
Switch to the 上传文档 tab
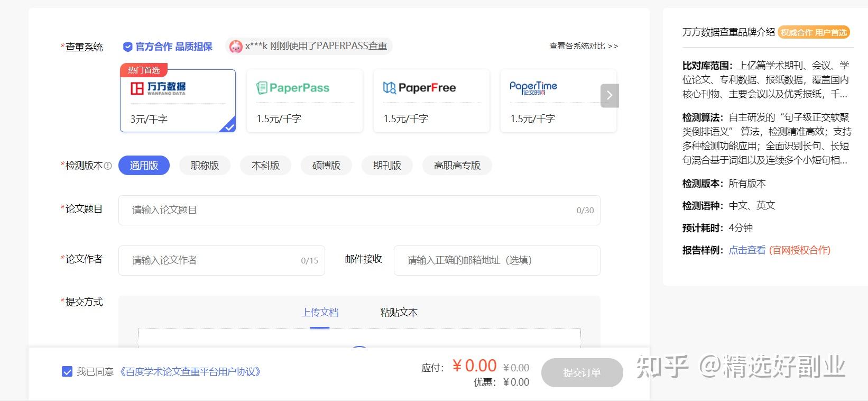coord(320,313)
